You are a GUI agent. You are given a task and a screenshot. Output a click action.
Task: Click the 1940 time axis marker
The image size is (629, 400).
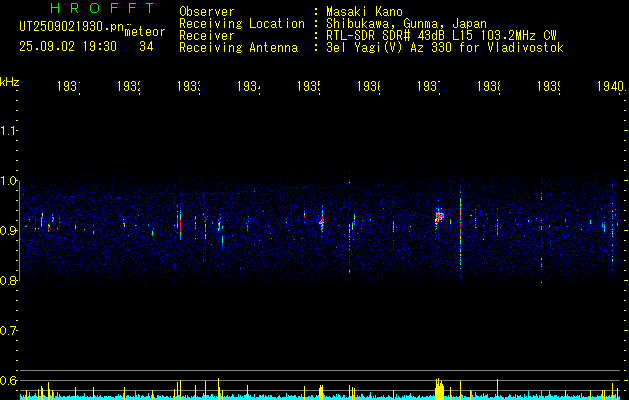[611, 86]
